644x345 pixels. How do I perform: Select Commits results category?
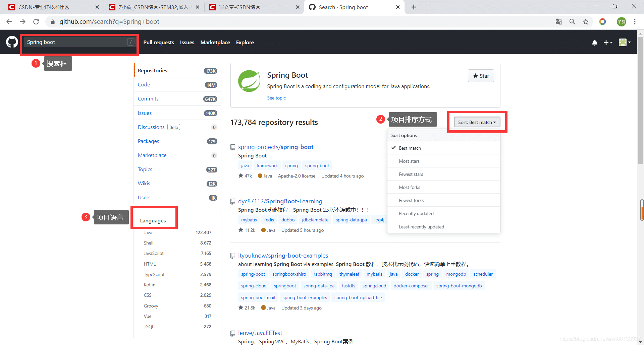point(177,99)
